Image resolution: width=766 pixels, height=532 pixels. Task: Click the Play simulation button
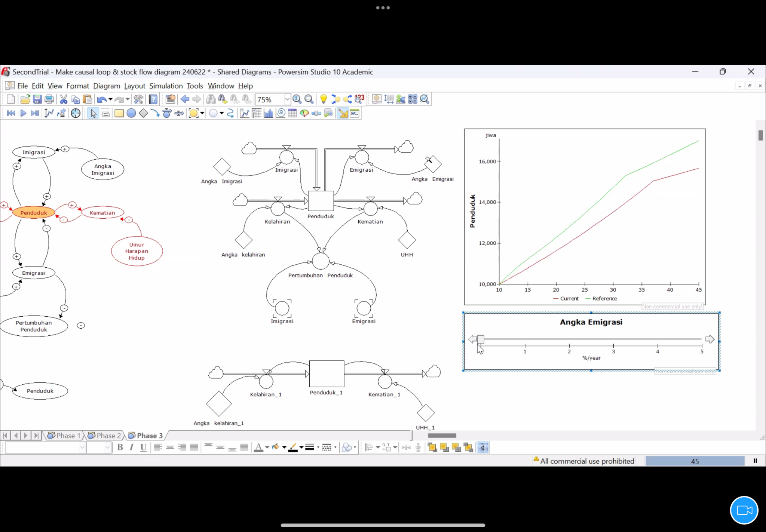point(23,113)
